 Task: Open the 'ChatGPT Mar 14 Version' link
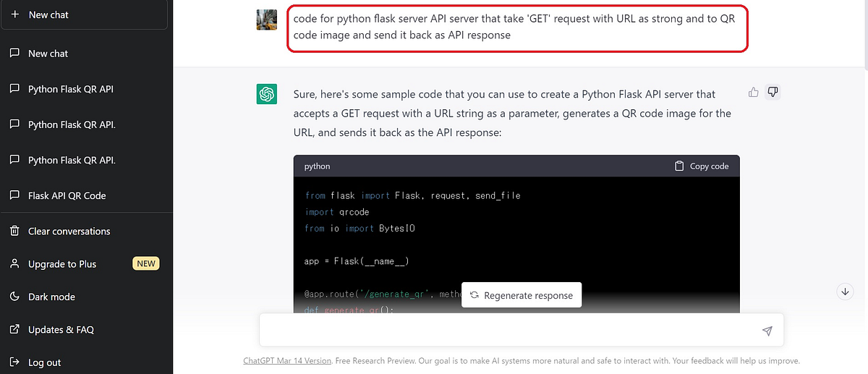(287, 360)
